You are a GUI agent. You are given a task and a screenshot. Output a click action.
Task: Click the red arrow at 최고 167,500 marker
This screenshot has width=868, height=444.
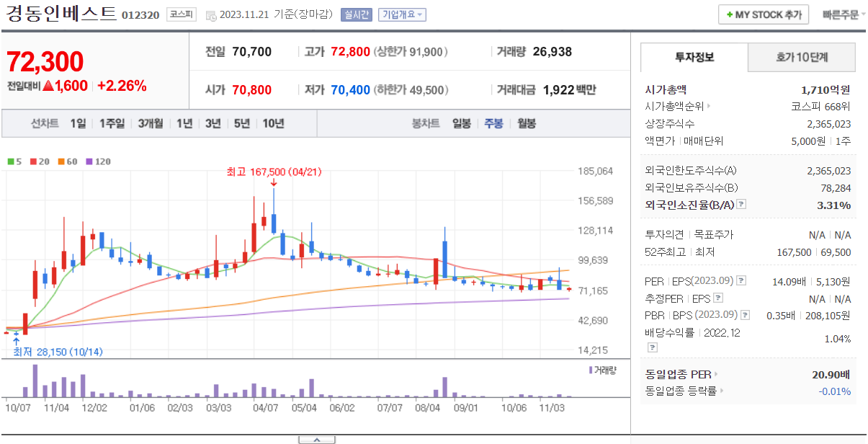274,183
